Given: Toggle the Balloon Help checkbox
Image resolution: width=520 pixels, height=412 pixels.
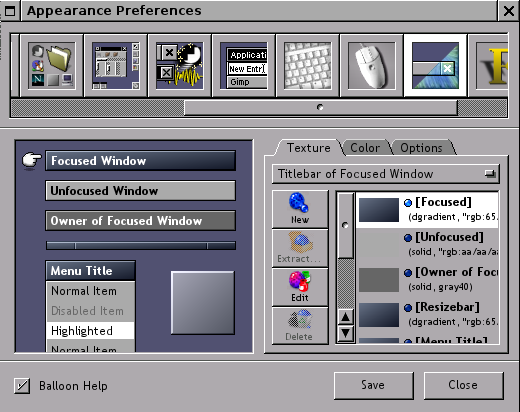Looking at the screenshot, I should coord(22,386).
